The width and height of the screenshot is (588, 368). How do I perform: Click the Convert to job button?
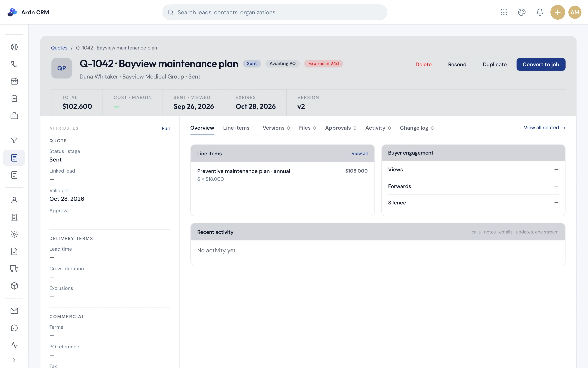coord(541,64)
